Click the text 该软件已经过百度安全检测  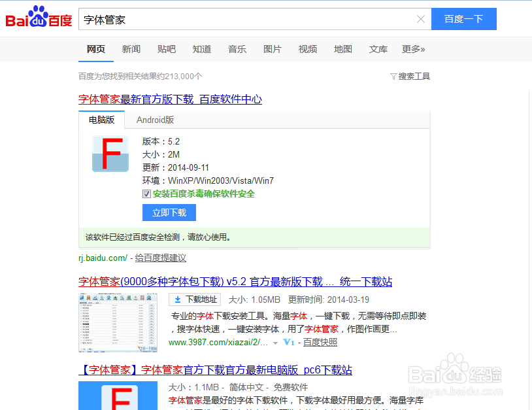133,237
